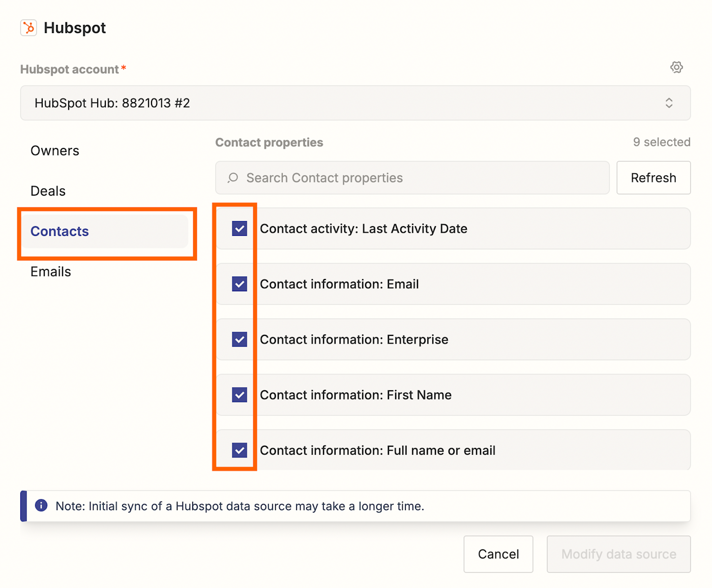
Task: Click the 'Contact information: First Name' label
Action: click(x=355, y=395)
